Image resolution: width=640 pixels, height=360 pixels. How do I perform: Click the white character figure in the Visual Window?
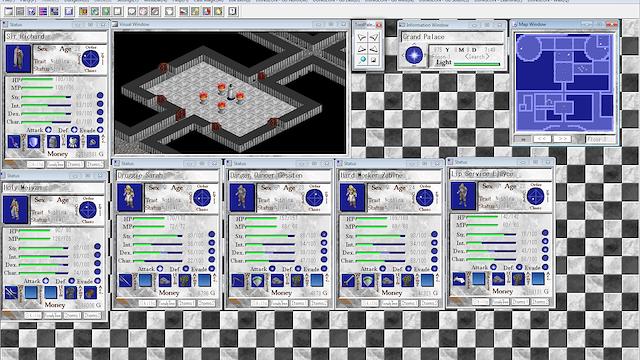pyautogui.click(x=231, y=92)
